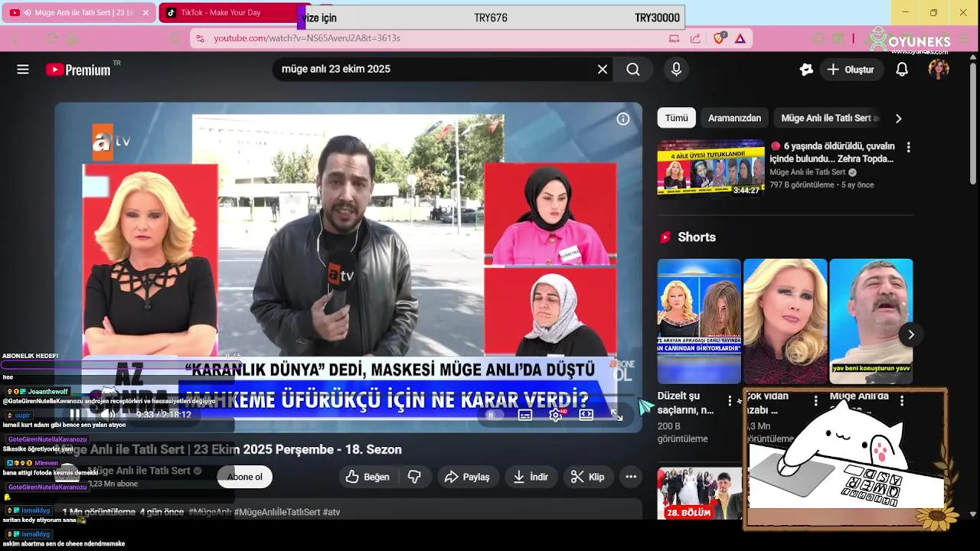Mute the video volume speaker icon
This screenshot has height=551, width=980.
(108, 414)
